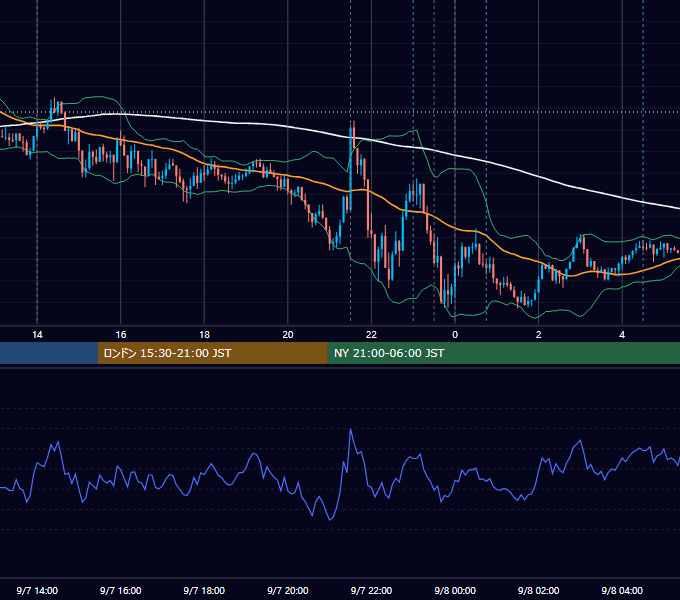Click hour label 16 under price chart

121,335
